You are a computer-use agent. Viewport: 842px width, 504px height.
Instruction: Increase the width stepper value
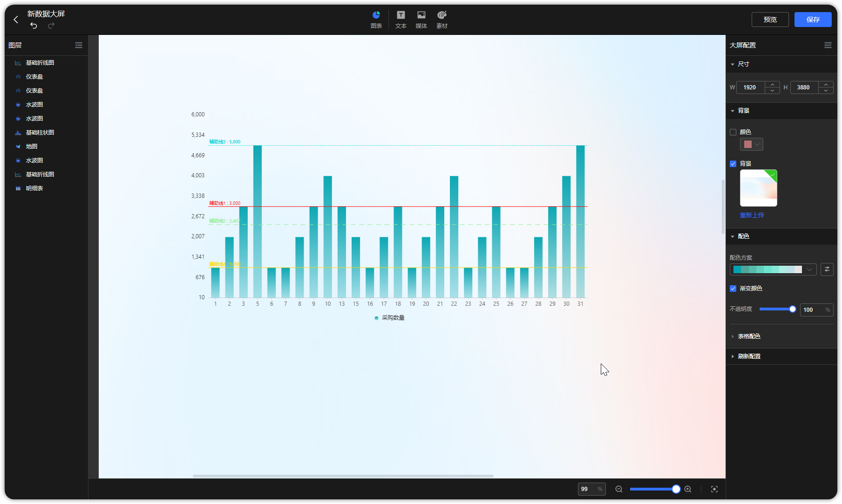773,85
